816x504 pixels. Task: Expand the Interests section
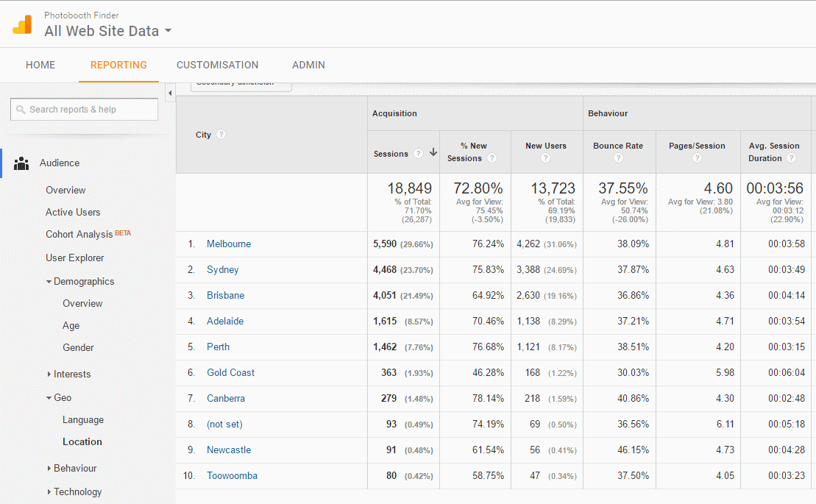point(49,374)
